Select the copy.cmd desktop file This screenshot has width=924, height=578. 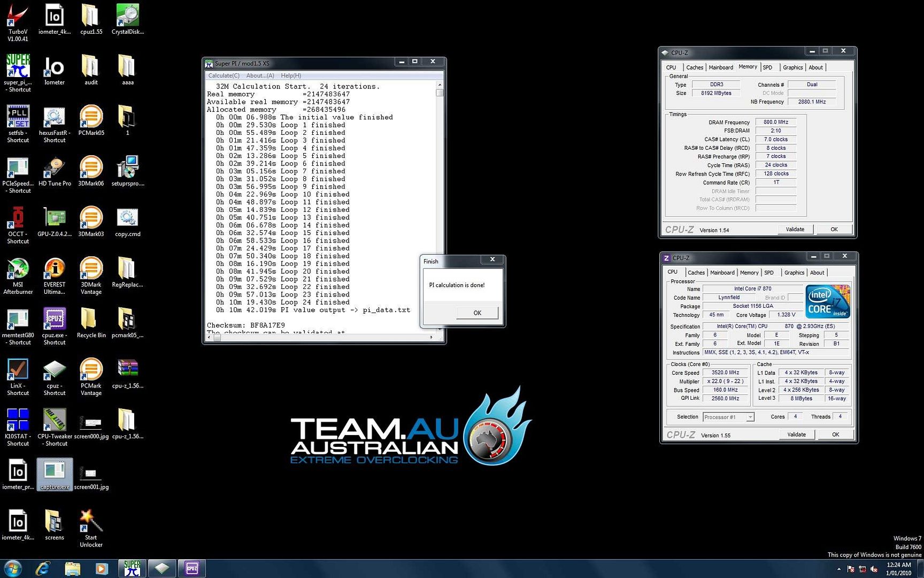coord(127,222)
